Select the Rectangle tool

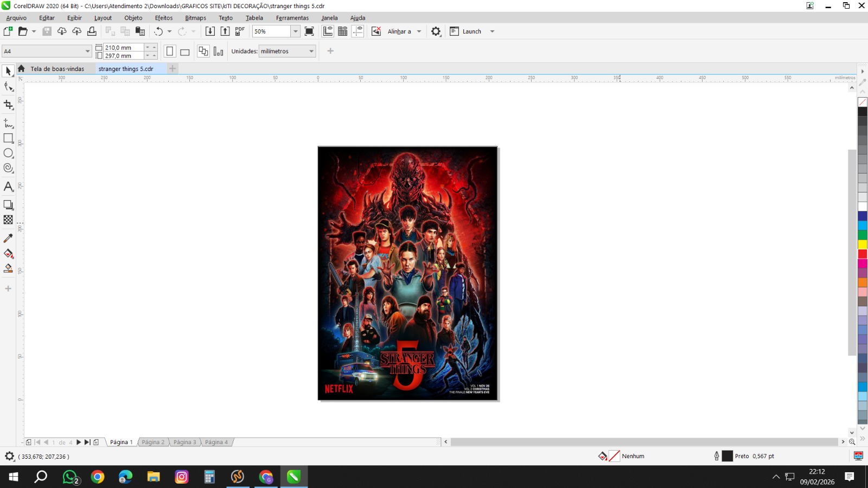pos(8,139)
